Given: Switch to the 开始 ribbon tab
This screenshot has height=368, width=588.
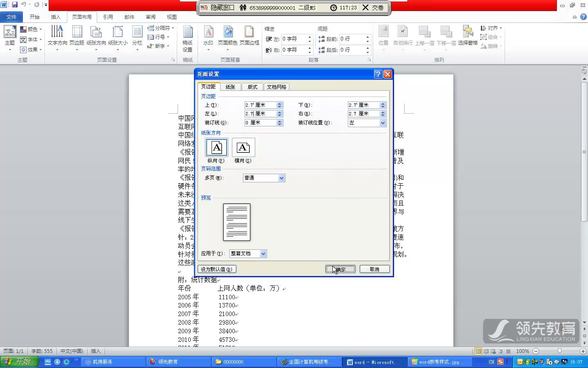Looking at the screenshot, I should [35, 17].
